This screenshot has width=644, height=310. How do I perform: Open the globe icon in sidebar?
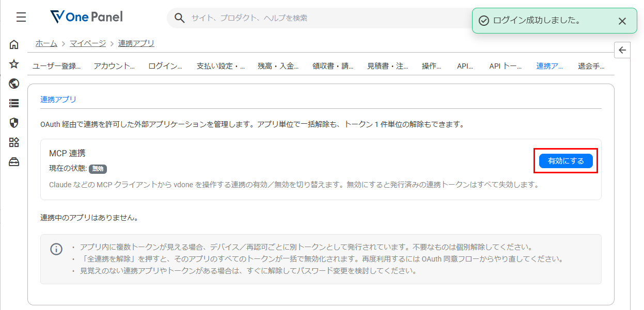[x=14, y=84]
